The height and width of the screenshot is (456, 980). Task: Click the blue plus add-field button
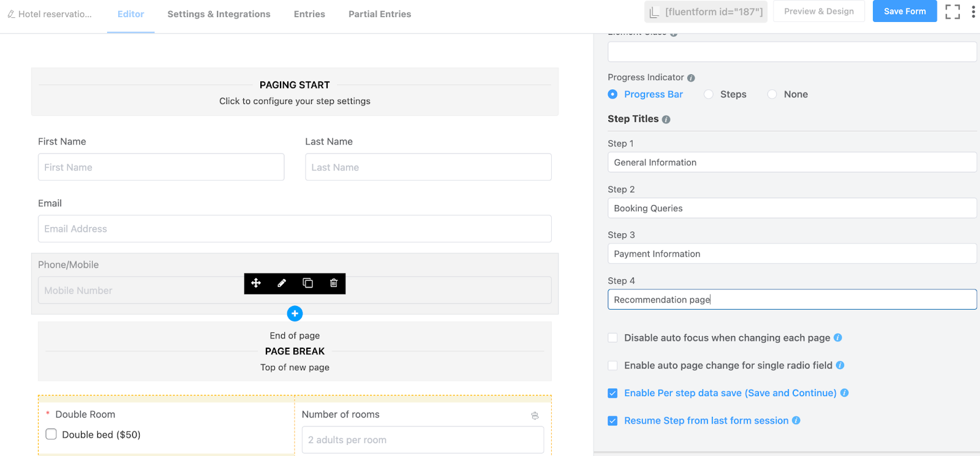point(295,313)
